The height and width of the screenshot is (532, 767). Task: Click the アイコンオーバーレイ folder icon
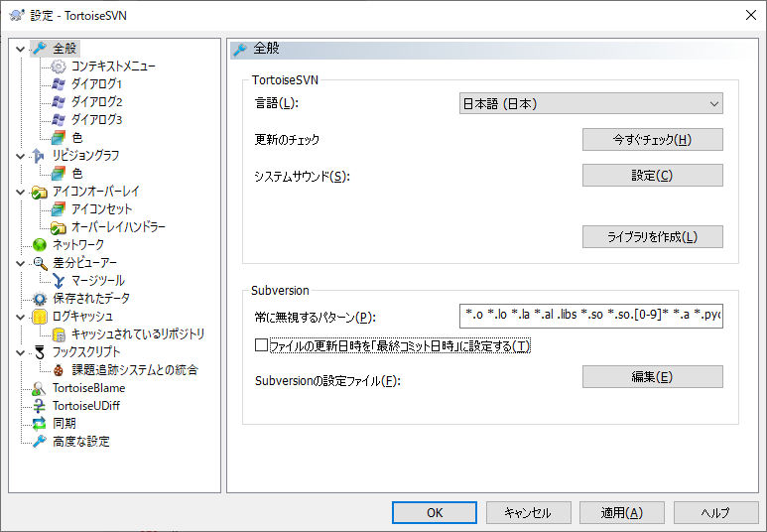39,192
